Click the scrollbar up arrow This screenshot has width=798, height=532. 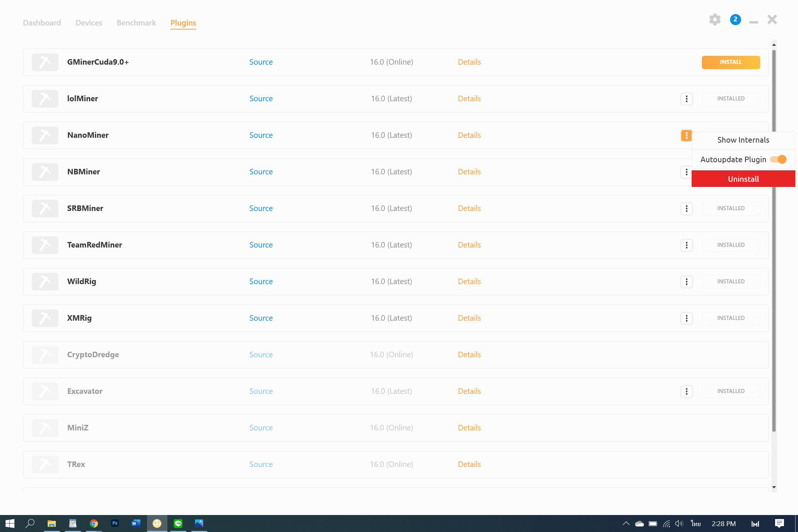click(x=774, y=45)
